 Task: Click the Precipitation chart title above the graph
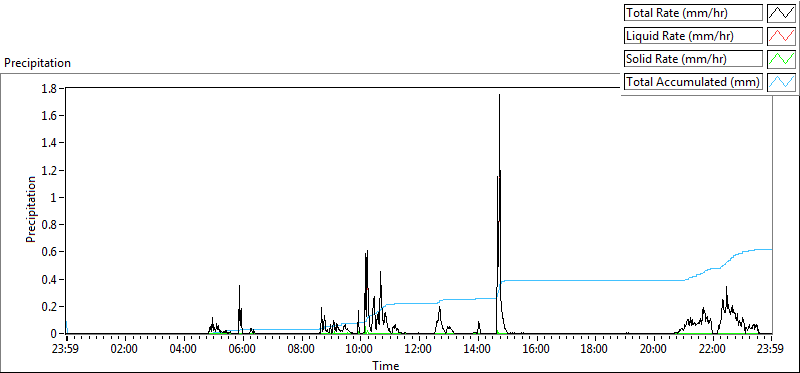click(x=37, y=63)
